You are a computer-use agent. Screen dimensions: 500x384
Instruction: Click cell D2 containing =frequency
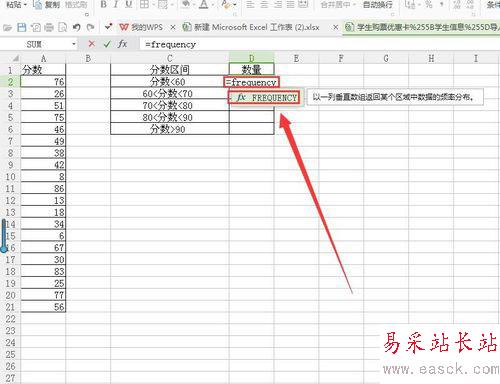point(252,82)
